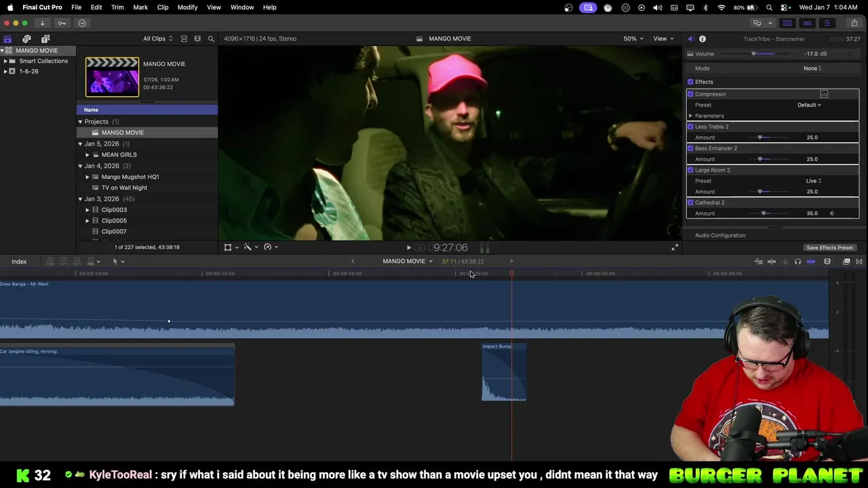This screenshot has width=868, height=488.
Task: Open viewer 50% zoom dropdown
Action: [x=633, y=39]
